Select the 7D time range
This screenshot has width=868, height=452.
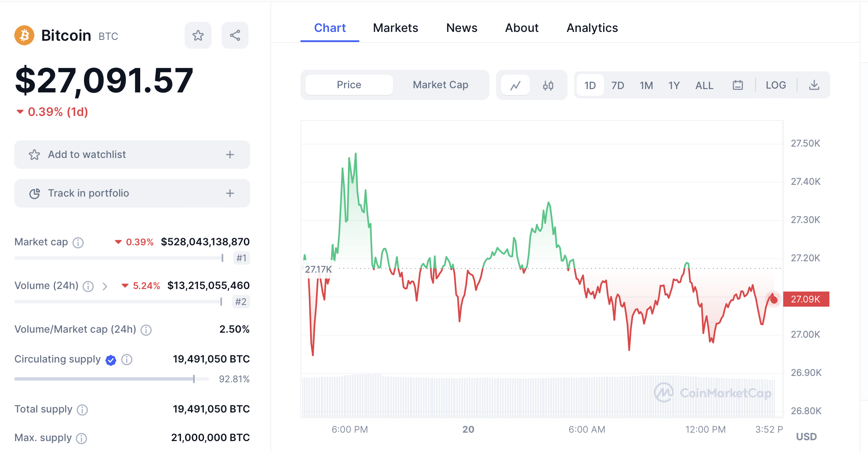point(617,85)
